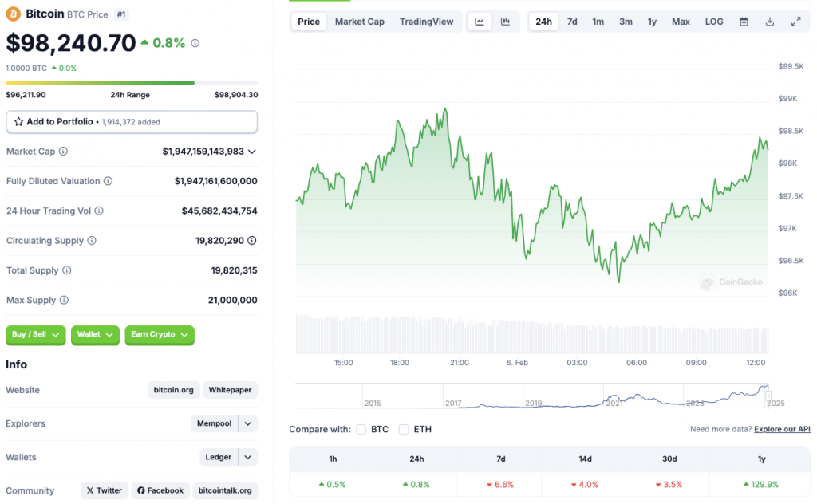Open the info icon beside the 0.8% change

[195, 43]
